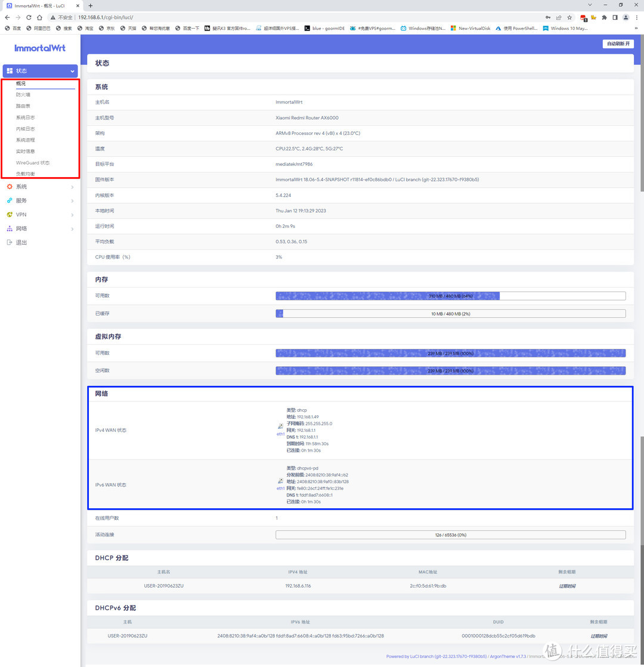Click the red extension icon with badge
Screen dimensions: 644x667
tap(583, 18)
